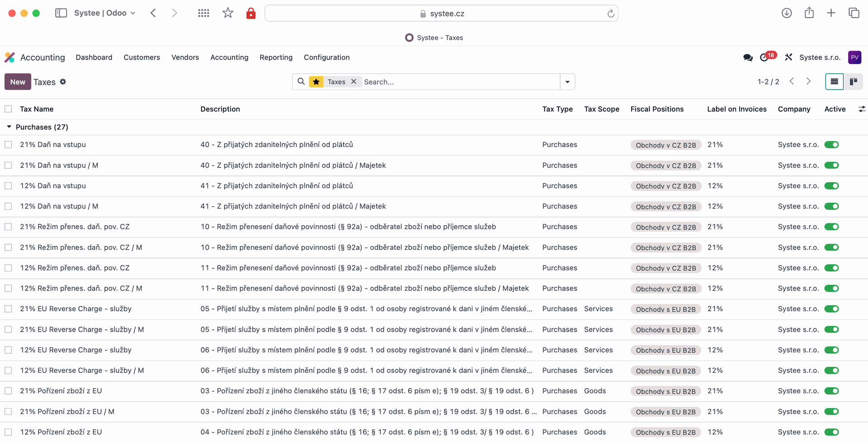The image size is (868, 442).
Task: Switch to kanban view
Action: pyautogui.click(x=853, y=82)
